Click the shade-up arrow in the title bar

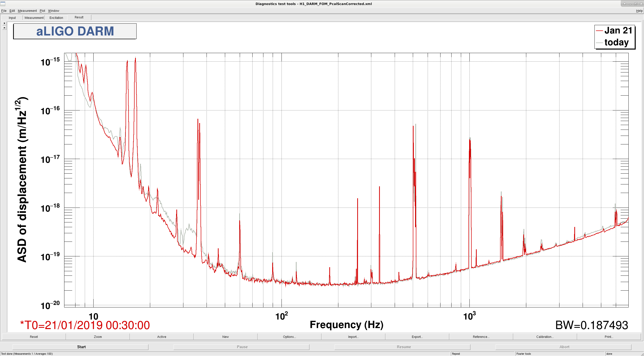pos(625,4)
